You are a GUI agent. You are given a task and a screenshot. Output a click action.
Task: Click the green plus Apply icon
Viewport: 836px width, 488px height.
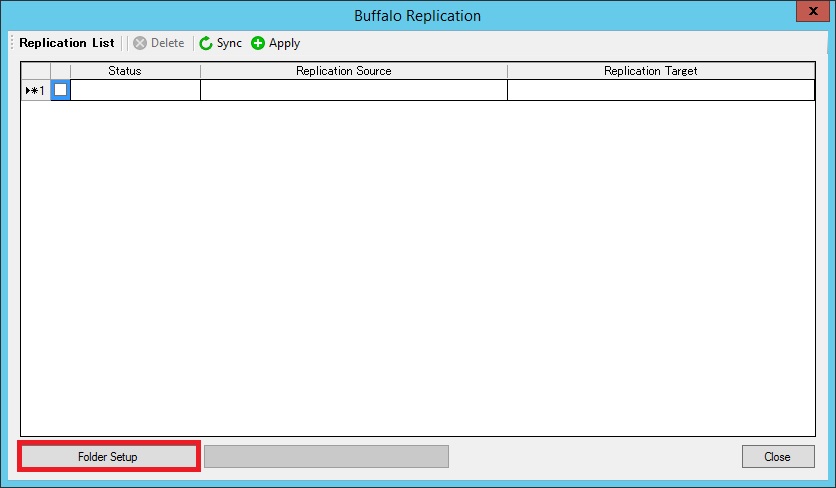click(x=258, y=43)
